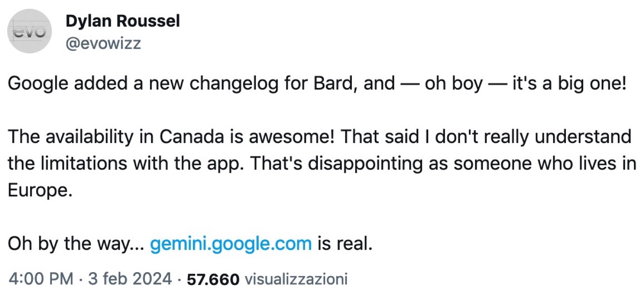Click the phrase "it's a big one!"
This screenshot has width=644, height=291.
(x=569, y=84)
